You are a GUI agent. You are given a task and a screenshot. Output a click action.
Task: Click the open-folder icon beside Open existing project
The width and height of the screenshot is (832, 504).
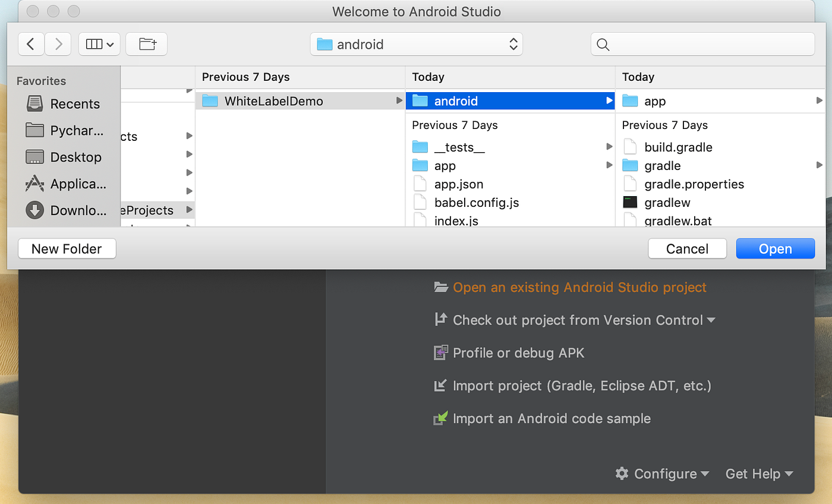(x=440, y=287)
